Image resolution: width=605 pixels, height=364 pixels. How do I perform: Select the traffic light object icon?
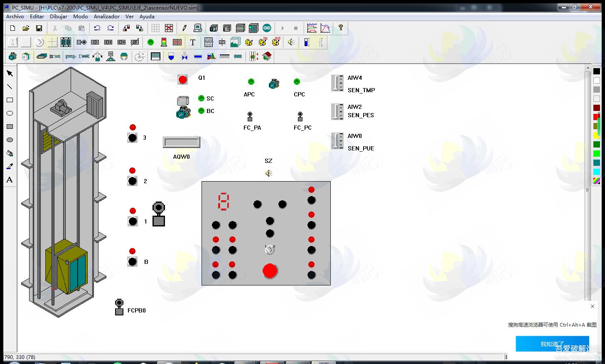click(x=164, y=42)
